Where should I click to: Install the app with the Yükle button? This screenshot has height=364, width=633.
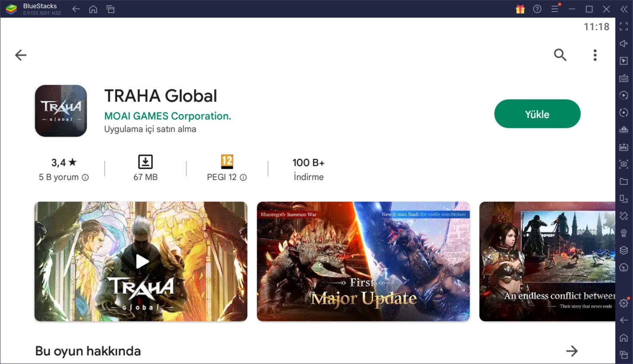point(537,114)
